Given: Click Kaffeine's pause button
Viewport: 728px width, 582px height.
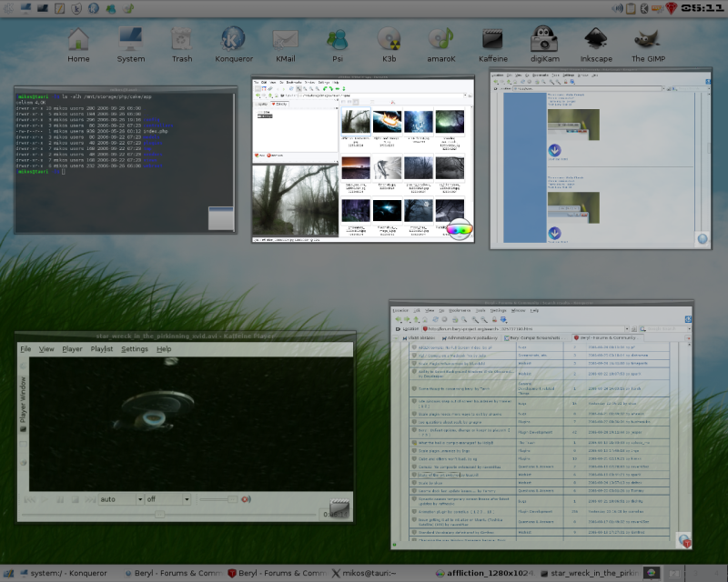Looking at the screenshot, I should 60,500.
